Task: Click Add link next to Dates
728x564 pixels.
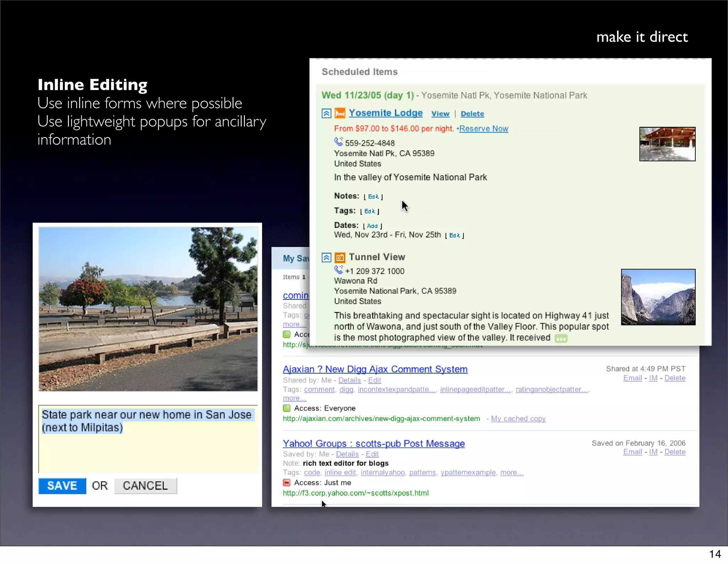Action: [372, 226]
